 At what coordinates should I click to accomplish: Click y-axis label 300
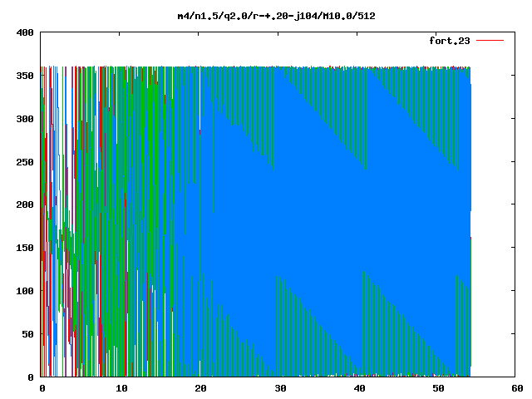coord(25,119)
